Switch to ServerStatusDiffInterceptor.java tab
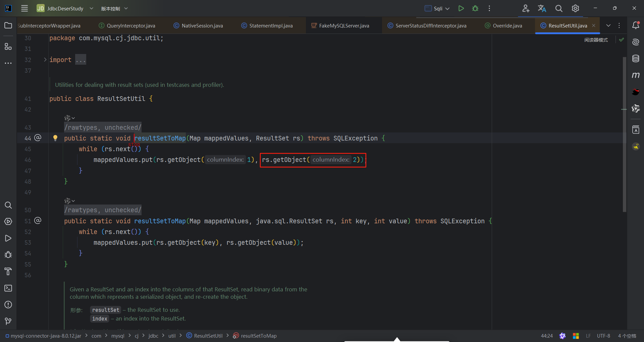 427,25
